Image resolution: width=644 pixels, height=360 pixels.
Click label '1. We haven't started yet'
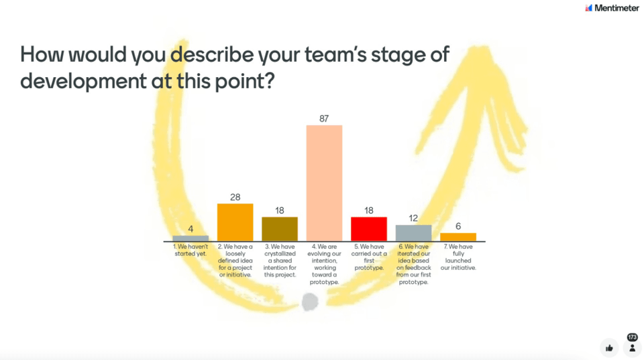(191, 250)
